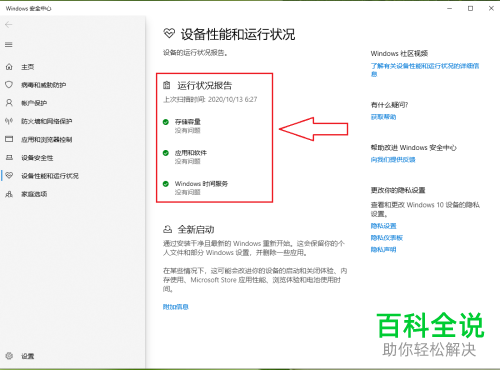Open the device performance details video link
Screen dimensions: 500x370
[425, 70]
